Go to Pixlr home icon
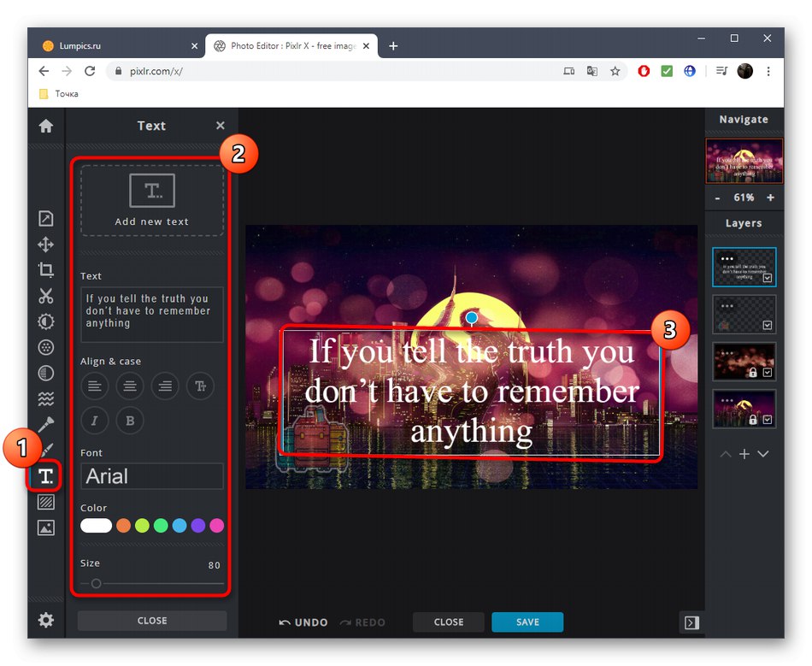Viewport: 812px width, 666px height. point(45,126)
